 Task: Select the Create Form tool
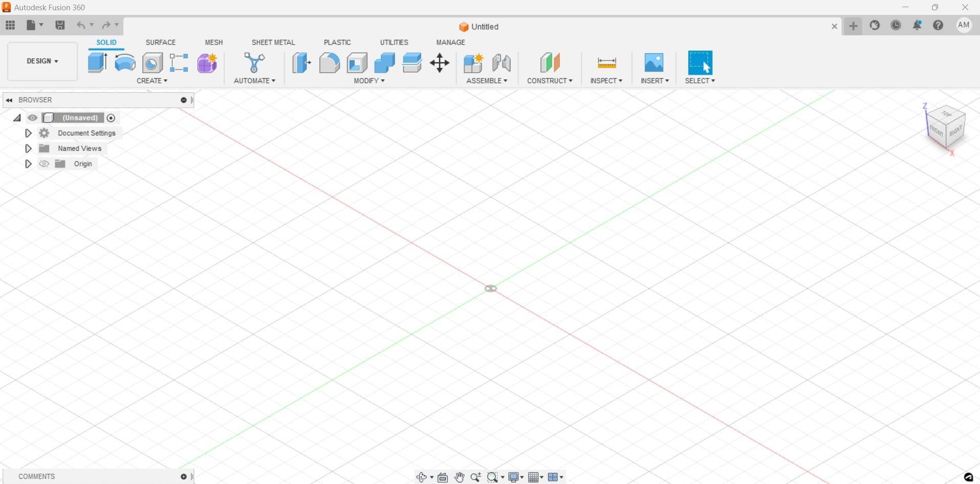pos(208,63)
